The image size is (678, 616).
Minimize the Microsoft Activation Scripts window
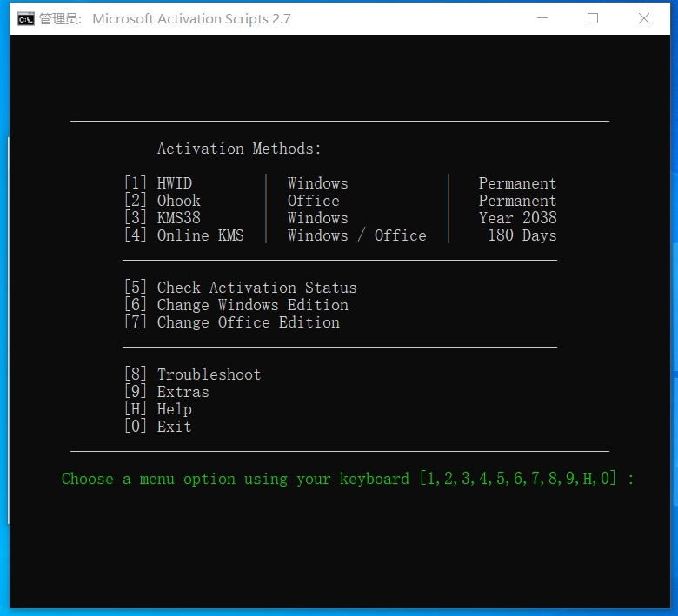pyautogui.click(x=542, y=18)
